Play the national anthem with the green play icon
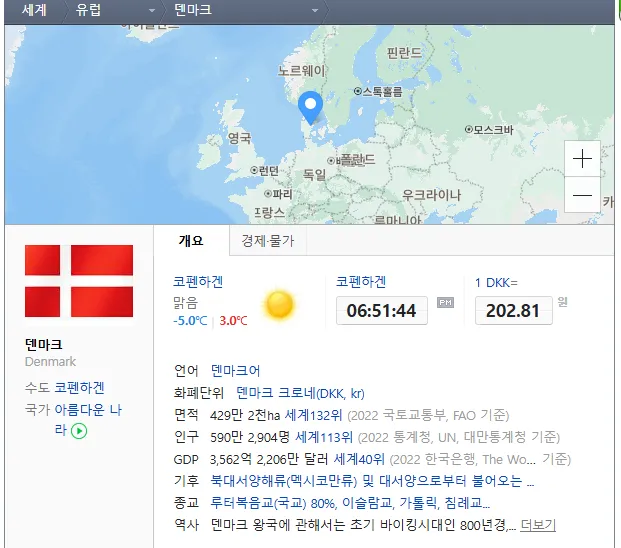 tap(80, 431)
